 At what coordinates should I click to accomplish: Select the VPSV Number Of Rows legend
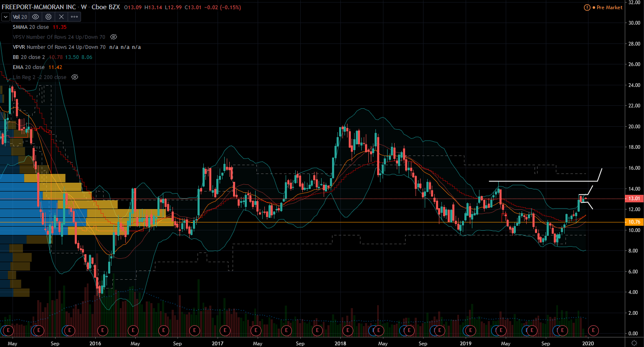59,37
